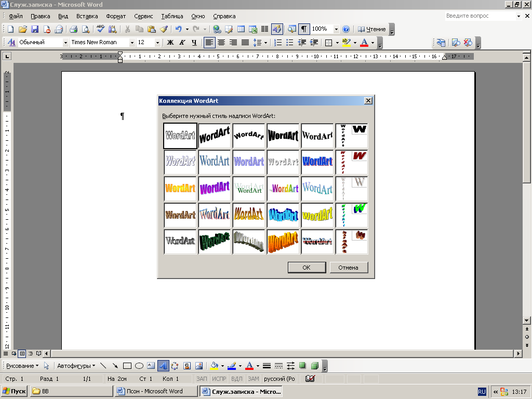Select the Arrow drawing tool
This screenshot has height=399, width=532.
115,366
